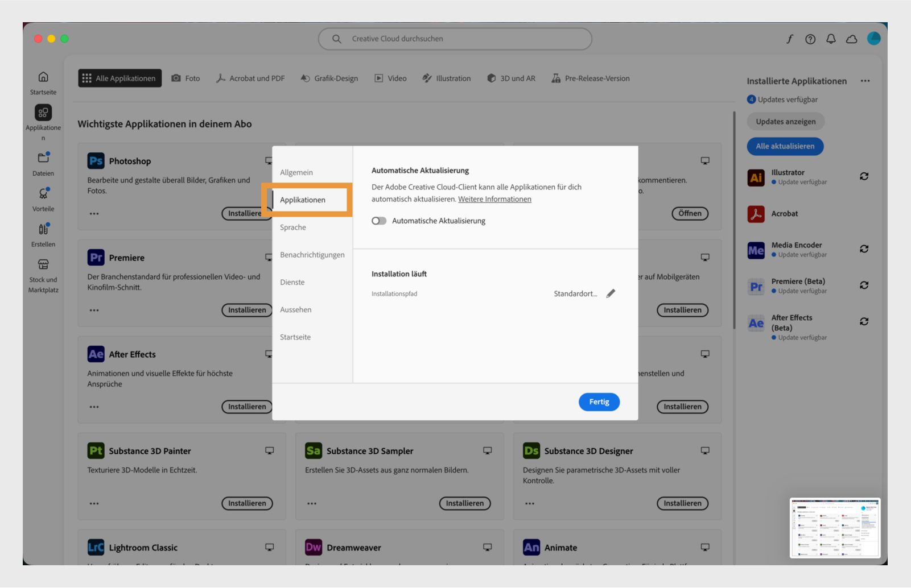Viewport: 911px width, 588px height.
Task: Select the Benachrichtigungen settings tab
Action: click(x=312, y=255)
